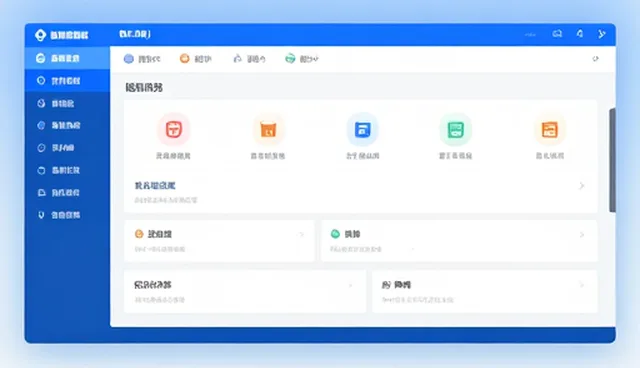Image resolution: width=640 pixels, height=368 pixels.
Task: Select the first sidebar menu entry label
Action: (x=65, y=59)
